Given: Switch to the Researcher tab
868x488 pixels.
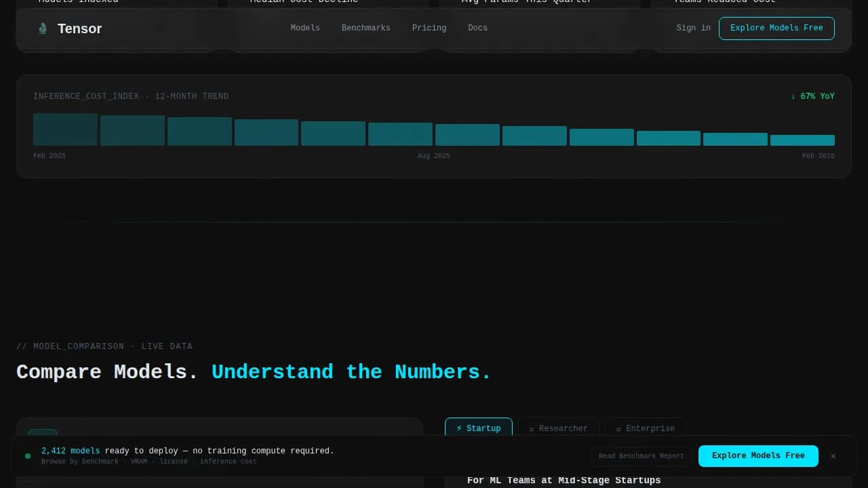Looking at the screenshot, I should (559, 428).
